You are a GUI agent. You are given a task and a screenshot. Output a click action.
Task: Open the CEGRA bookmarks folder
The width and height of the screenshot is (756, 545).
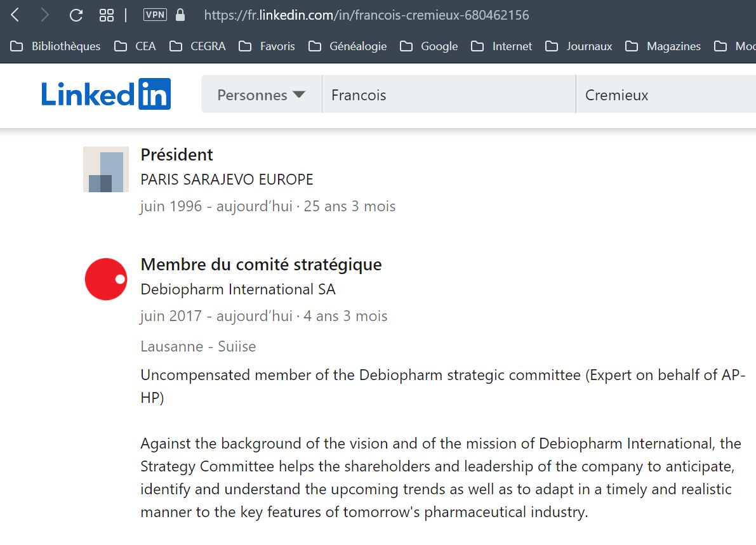(x=197, y=46)
